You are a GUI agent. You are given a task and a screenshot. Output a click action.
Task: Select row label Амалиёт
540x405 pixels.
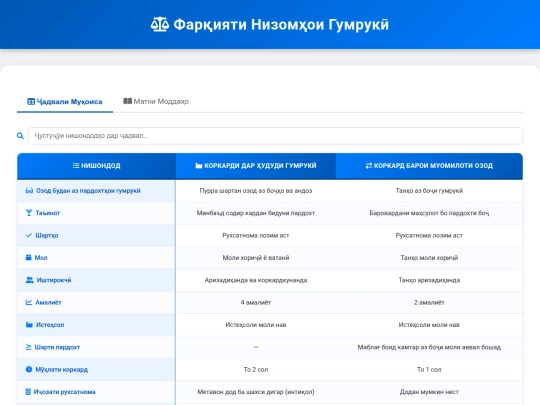click(48, 302)
